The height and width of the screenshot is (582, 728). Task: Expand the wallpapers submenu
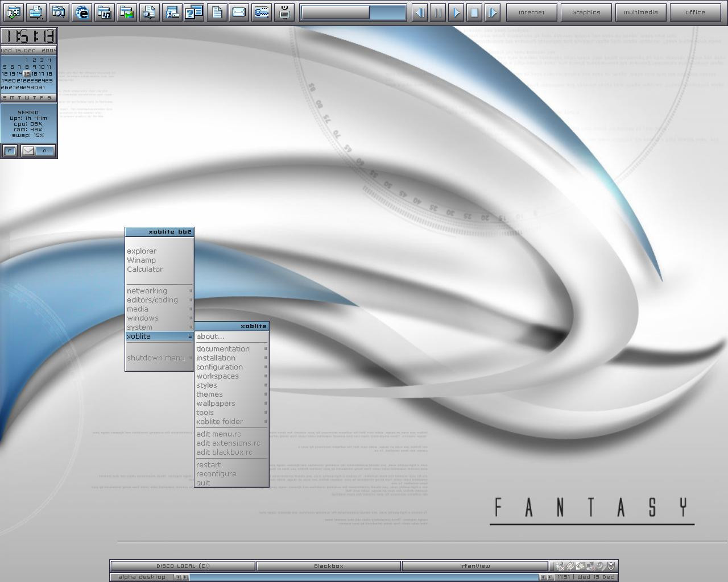click(x=231, y=404)
